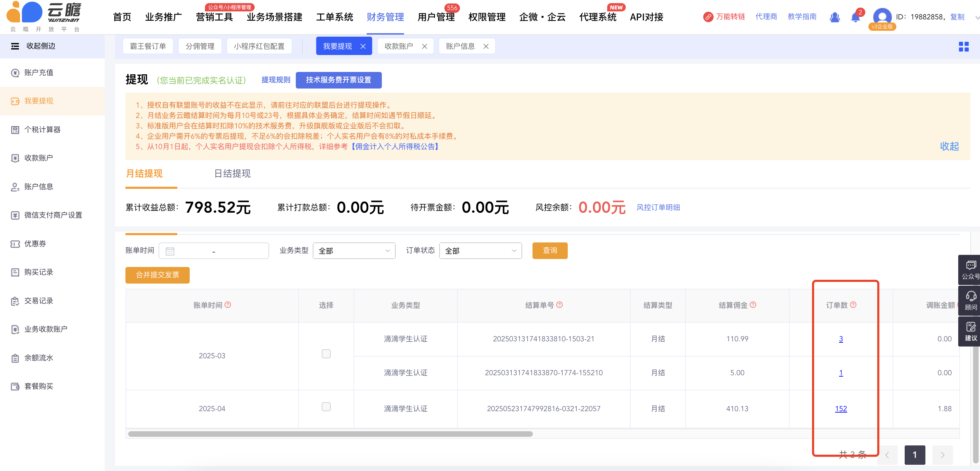Screen dimensions: 980x471
Task: Click the horizontal table scrollbar
Action: point(330,434)
